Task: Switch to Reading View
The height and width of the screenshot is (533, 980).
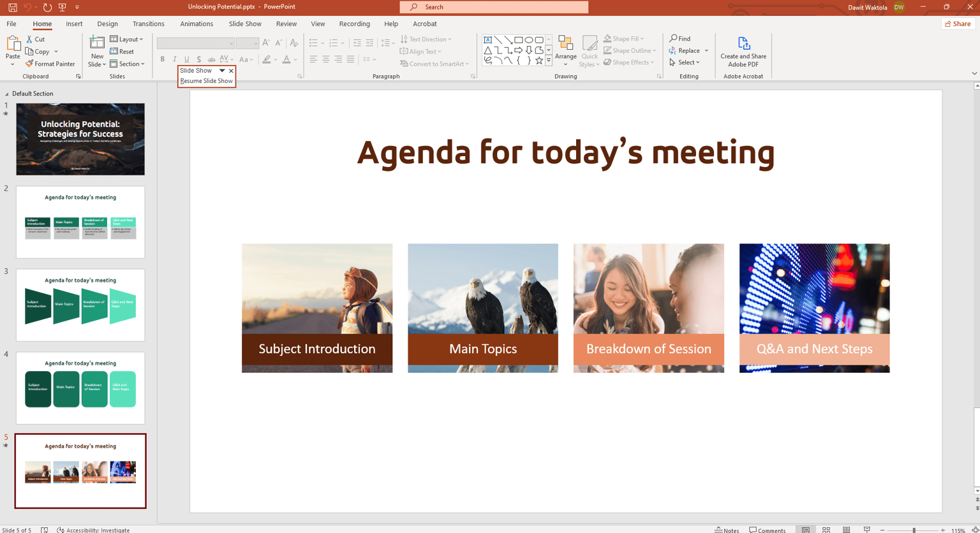Action: point(847,530)
